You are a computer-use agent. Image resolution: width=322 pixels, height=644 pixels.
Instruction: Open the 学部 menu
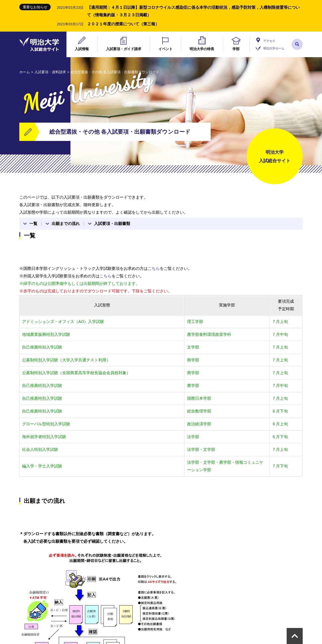pos(236,44)
